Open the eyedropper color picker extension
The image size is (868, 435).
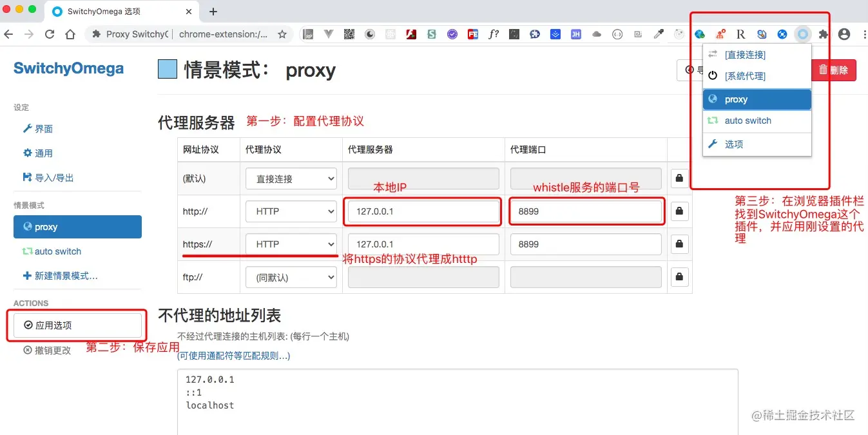click(659, 34)
